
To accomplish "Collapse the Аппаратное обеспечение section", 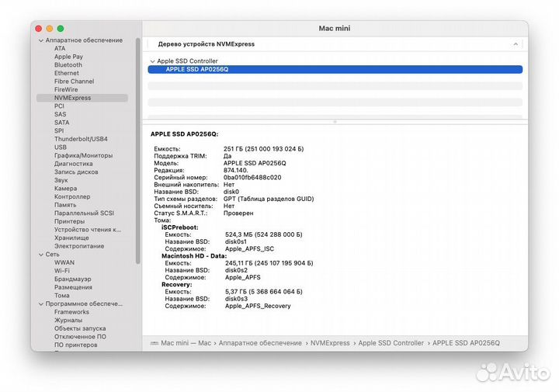I will click(x=41, y=40).
